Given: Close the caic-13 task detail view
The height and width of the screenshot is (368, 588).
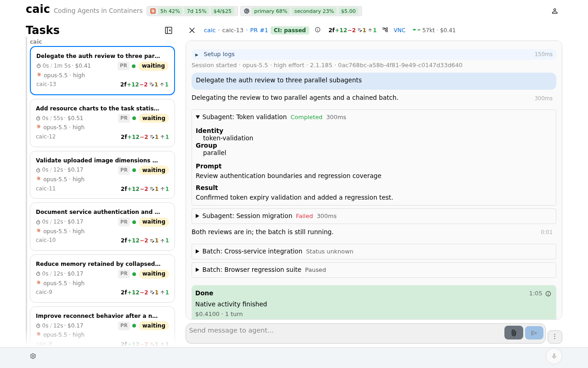Looking at the screenshot, I should [192, 30].
